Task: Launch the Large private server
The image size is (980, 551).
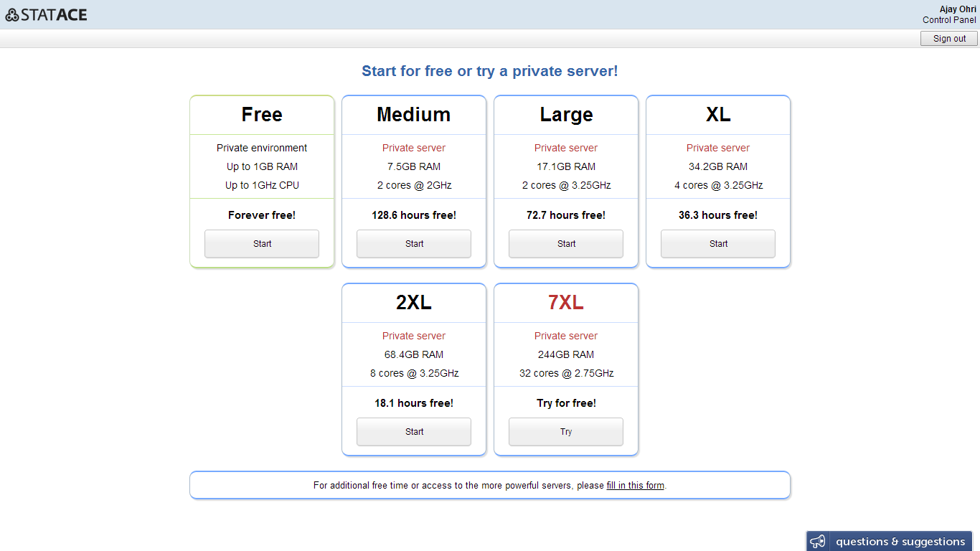Action: (x=566, y=244)
